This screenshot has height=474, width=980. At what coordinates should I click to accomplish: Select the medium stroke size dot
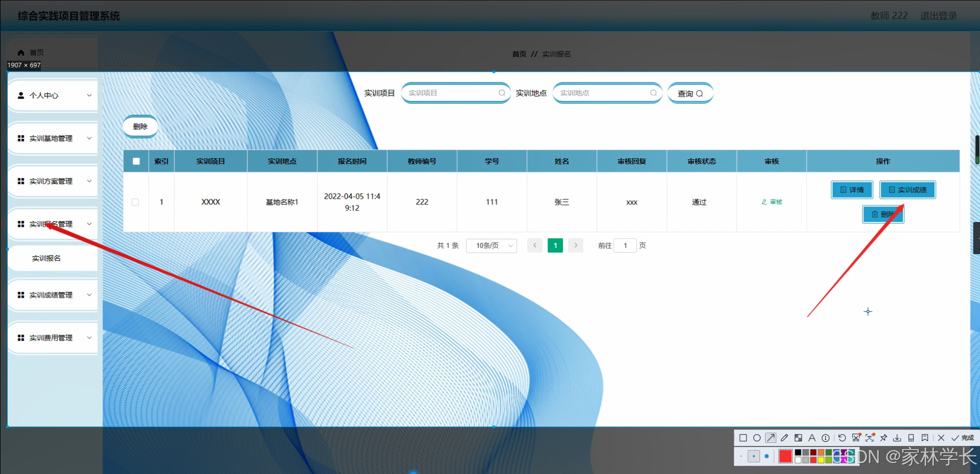(x=754, y=456)
